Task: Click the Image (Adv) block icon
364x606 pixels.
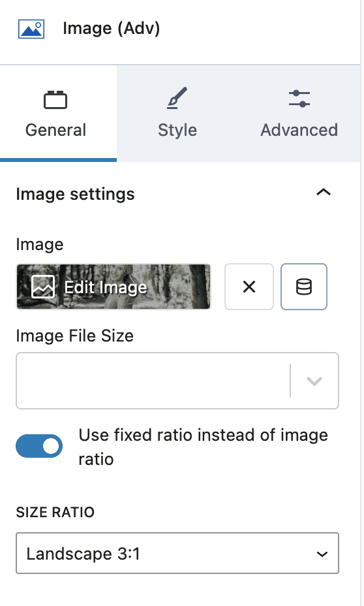Action: point(31,29)
